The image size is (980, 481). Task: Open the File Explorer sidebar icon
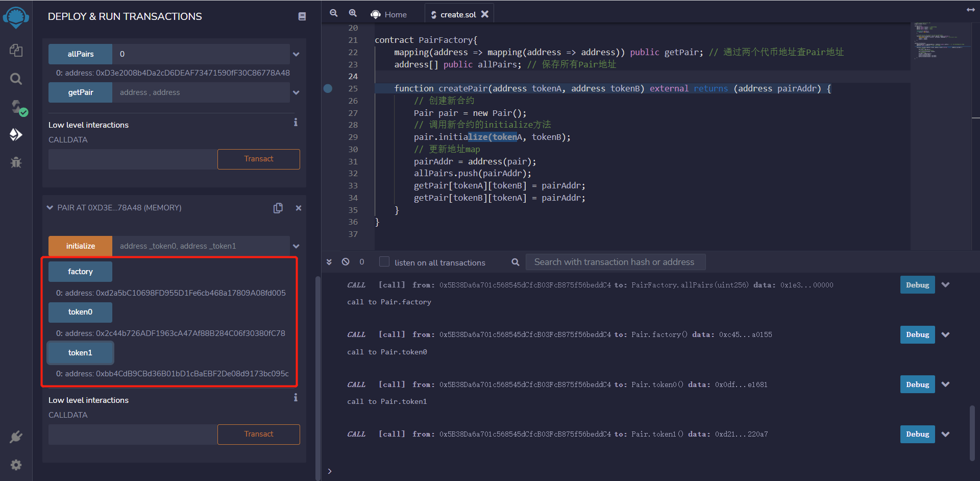click(x=16, y=50)
